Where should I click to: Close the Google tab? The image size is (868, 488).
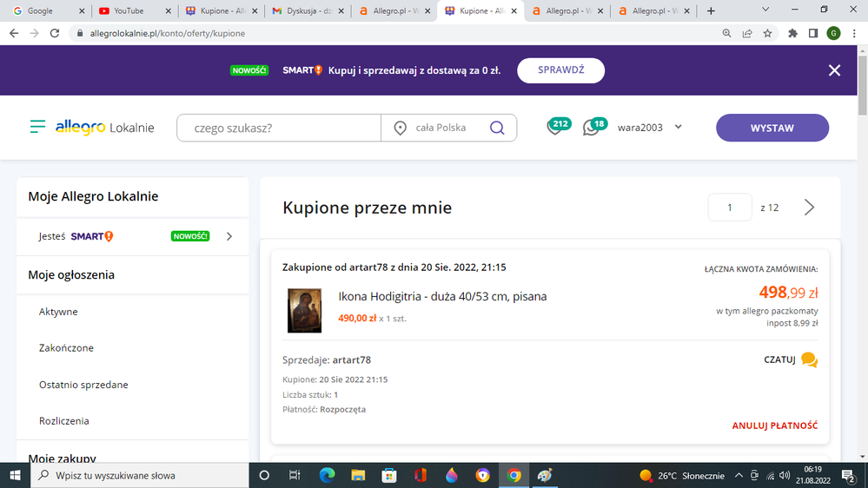[82, 11]
